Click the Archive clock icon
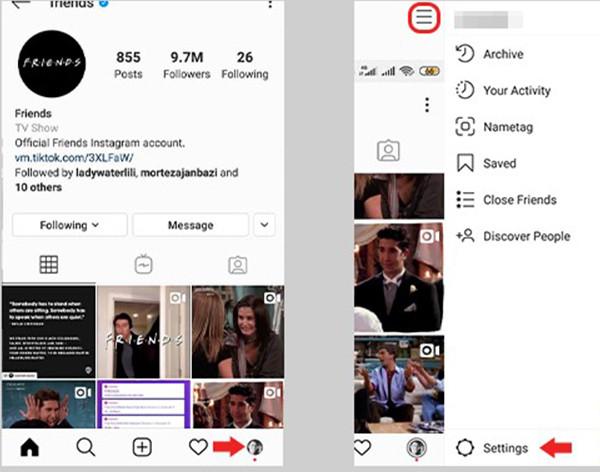The height and width of the screenshot is (472, 600). tap(465, 54)
